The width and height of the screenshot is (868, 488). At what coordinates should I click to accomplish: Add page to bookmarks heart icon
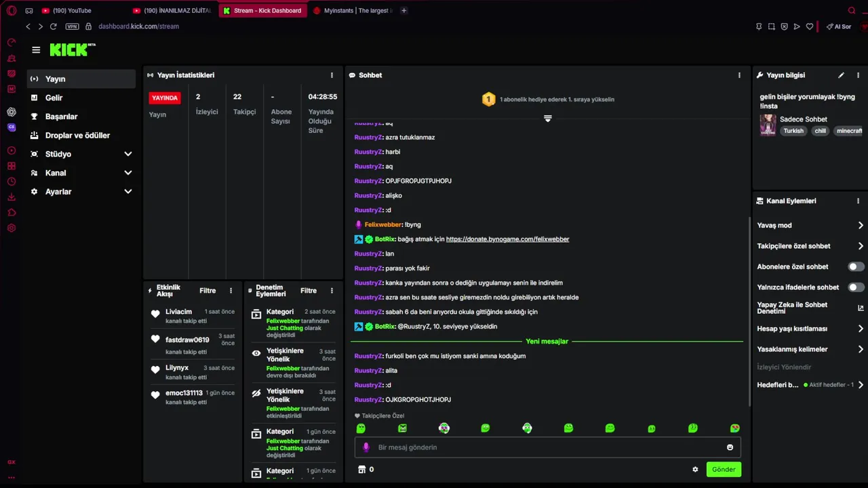click(x=810, y=26)
